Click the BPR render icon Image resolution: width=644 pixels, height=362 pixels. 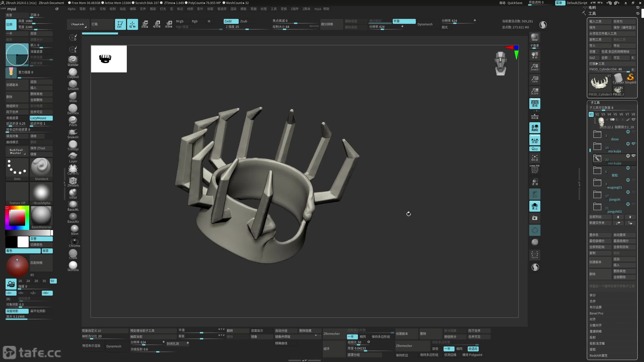tap(535, 37)
